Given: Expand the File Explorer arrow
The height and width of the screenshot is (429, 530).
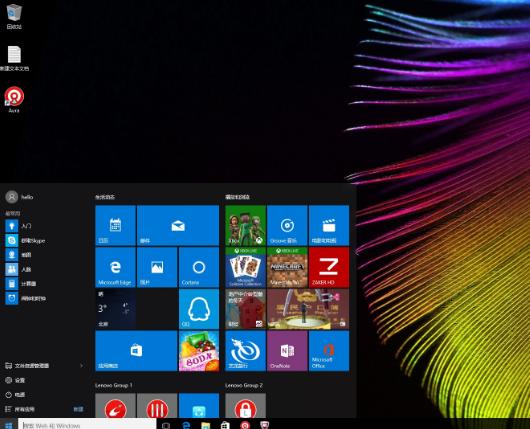Looking at the screenshot, I should [81, 366].
